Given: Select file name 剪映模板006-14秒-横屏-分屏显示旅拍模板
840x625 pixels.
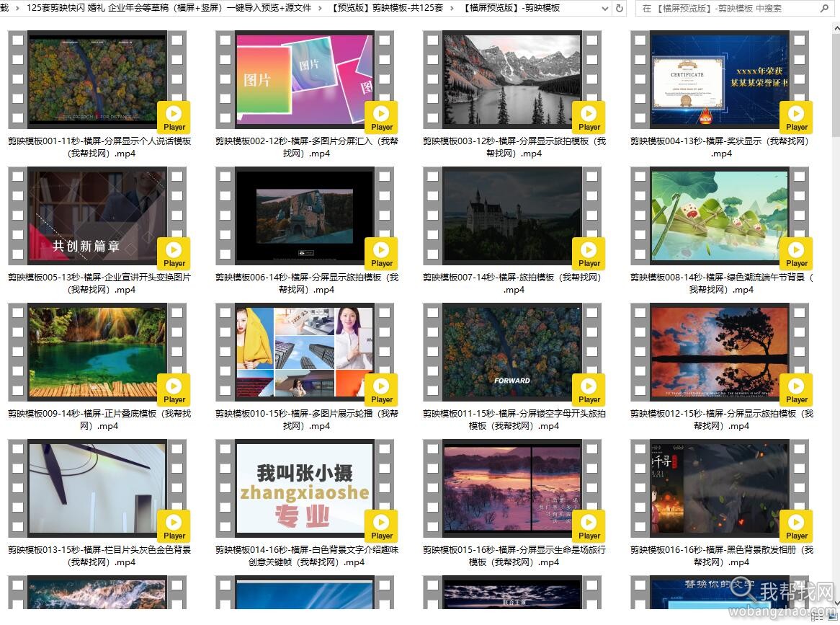Looking at the screenshot, I should [307, 283].
